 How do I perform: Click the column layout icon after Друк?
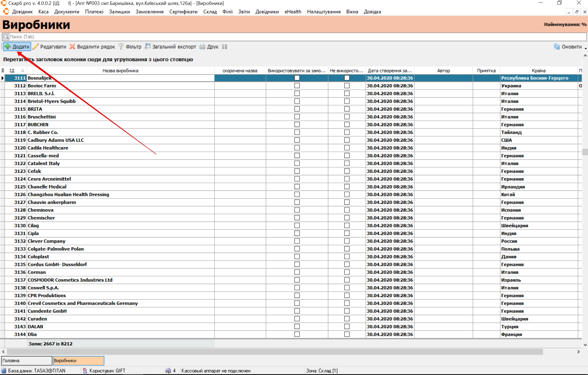[225, 47]
